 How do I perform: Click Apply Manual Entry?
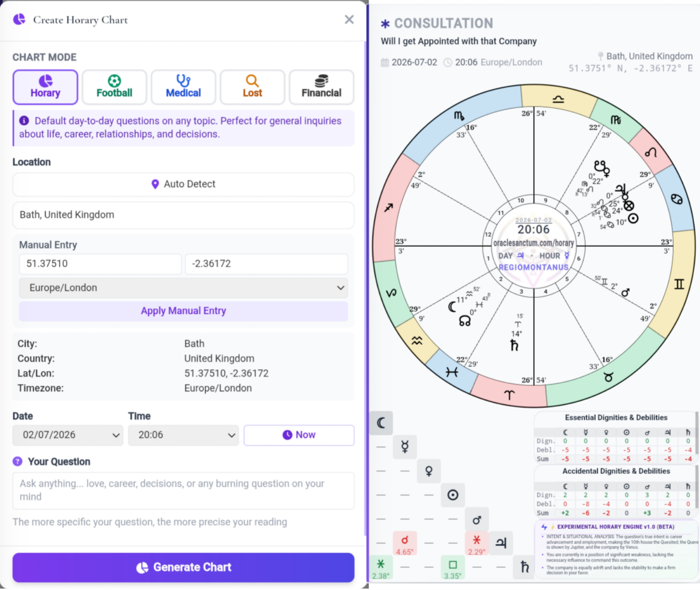pos(183,311)
